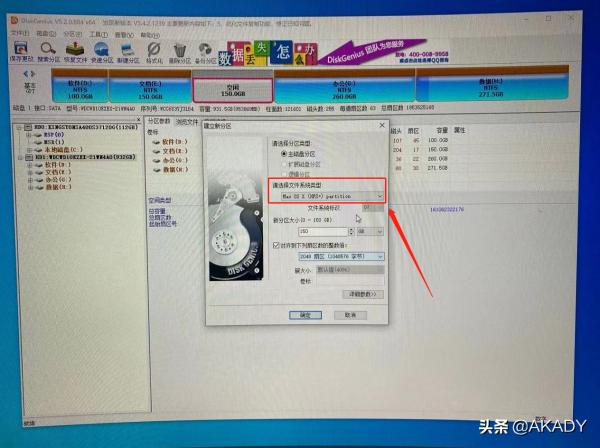Select the extended partition (扩展磁盘分区) radio button
This screenshot has width=600, height=448.
pos(284,164)
